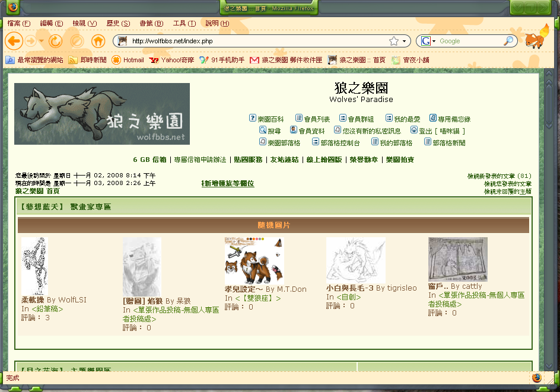Go back with the orange Back arrow
This screenshot has height=392, width=560.
pyautogui.click(x=14, y=42)
